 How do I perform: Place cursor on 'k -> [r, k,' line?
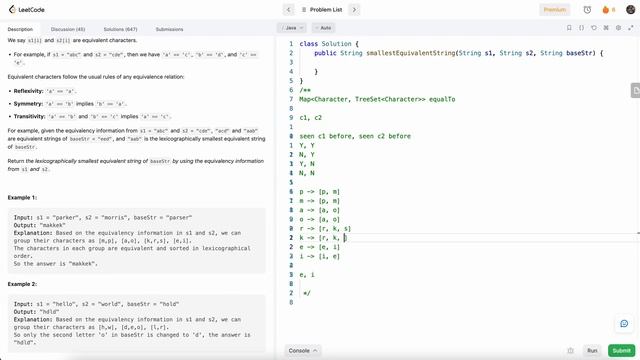[322, 238]
